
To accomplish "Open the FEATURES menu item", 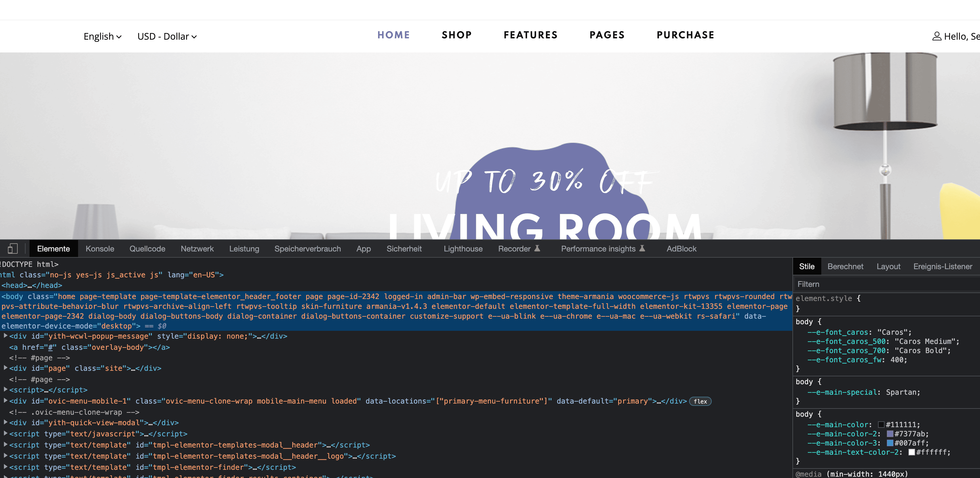I will [530, 35].
